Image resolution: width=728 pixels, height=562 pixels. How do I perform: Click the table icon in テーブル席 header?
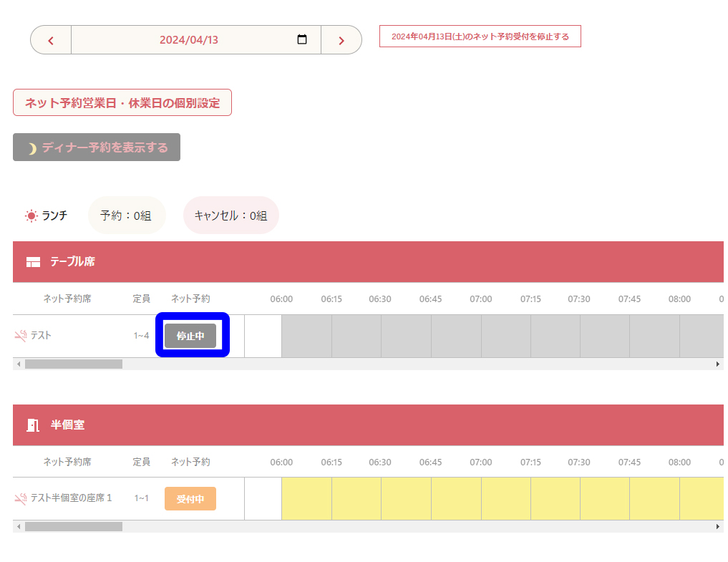tap(33, 262)
